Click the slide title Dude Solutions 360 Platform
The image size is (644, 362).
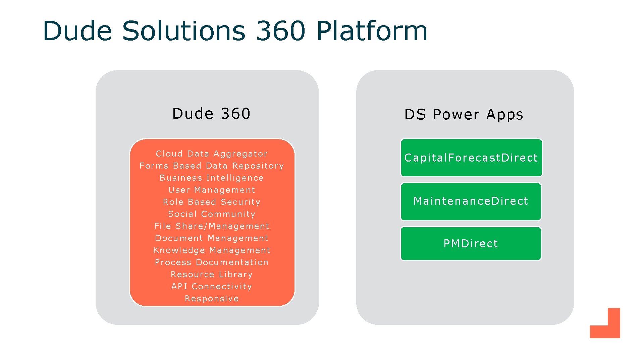point(235,31)
